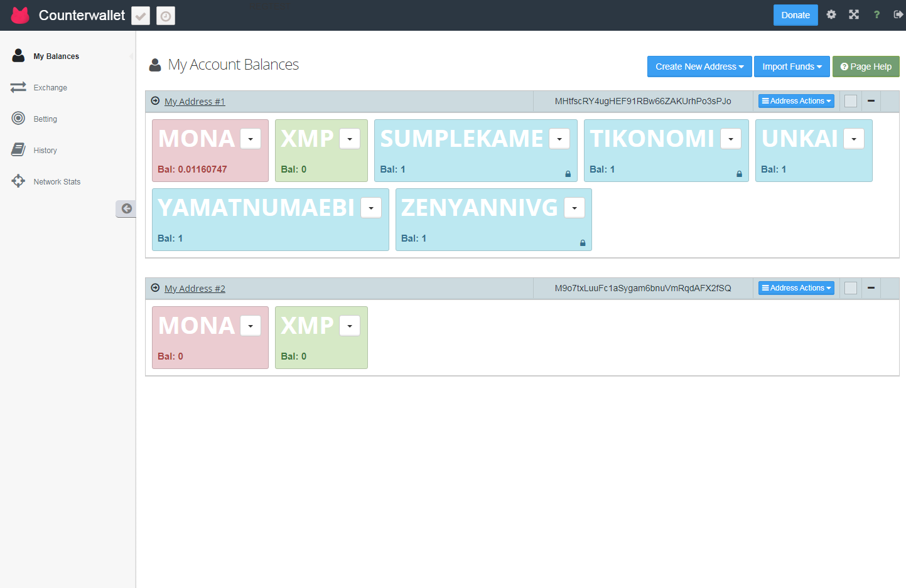This screenshot has width=906, height=588.
Task: Click the checkmark icon beside Counterwallet title
Action: (x=141, y=16)
